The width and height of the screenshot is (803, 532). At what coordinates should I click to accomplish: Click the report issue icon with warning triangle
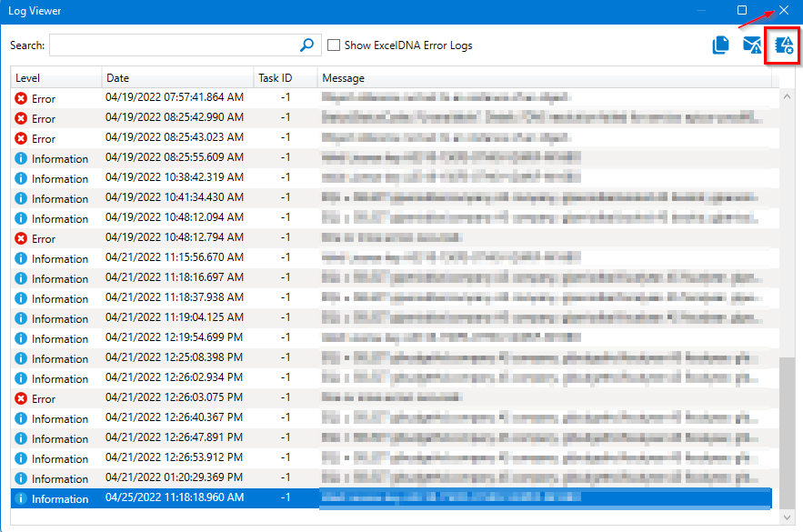click(x=784, y=45)
